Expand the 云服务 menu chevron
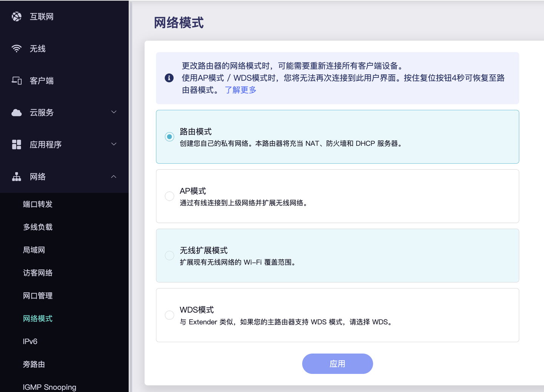The width and height of the screenshot is (544, 392). [114, 112]
